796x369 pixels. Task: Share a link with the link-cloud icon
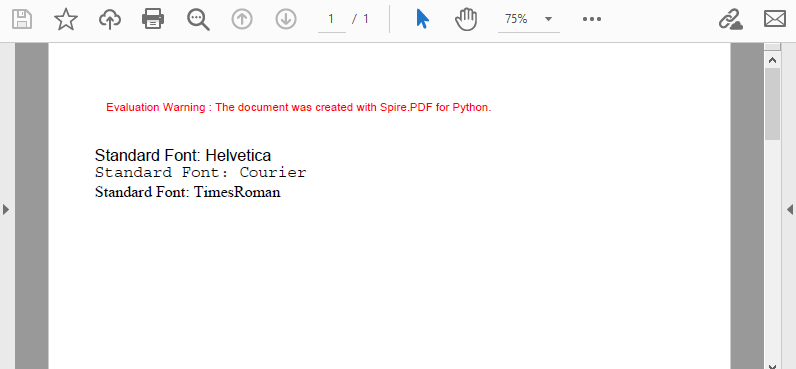pos(731,19)
